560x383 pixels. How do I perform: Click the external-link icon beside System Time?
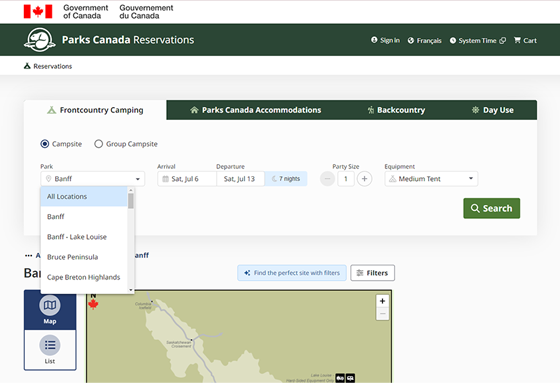pos(502,40)
